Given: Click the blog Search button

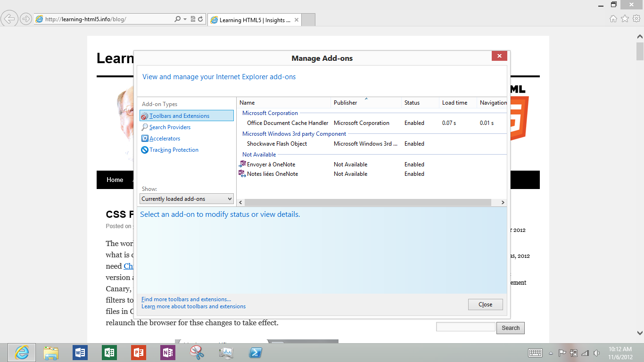Looking at the screenshot, I should tap(511, 328).
